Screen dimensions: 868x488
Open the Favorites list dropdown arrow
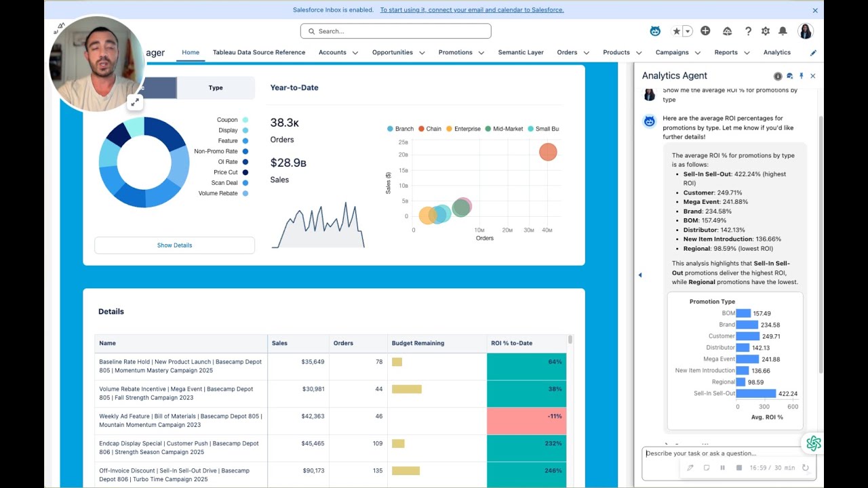click(688, 31)
